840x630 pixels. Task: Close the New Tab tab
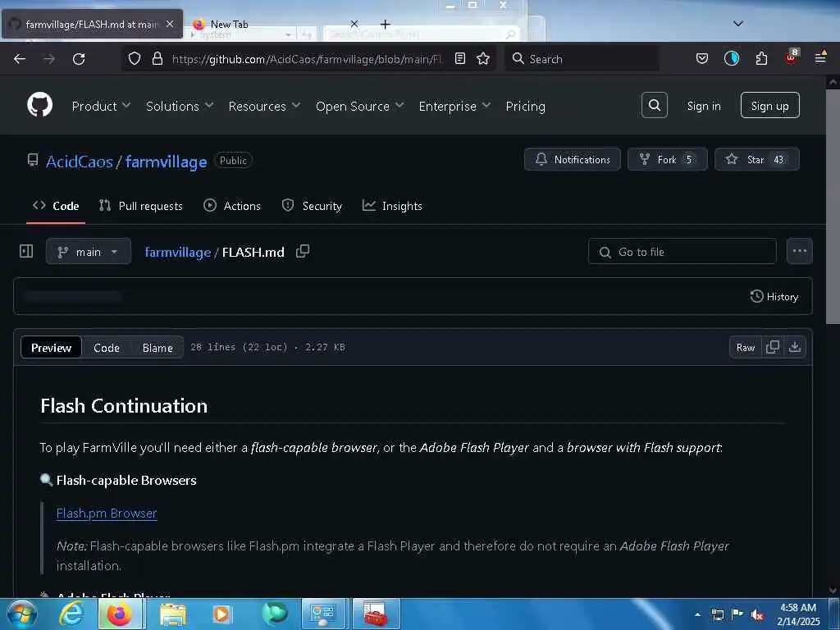(354, 24)
